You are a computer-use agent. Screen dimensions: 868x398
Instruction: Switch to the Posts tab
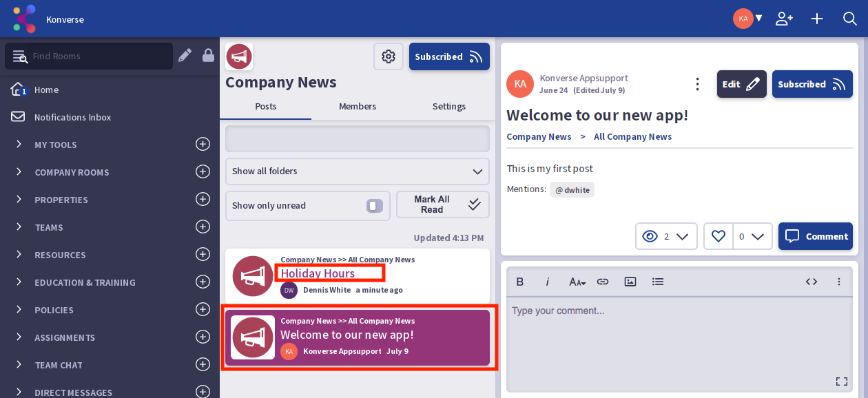265,106
